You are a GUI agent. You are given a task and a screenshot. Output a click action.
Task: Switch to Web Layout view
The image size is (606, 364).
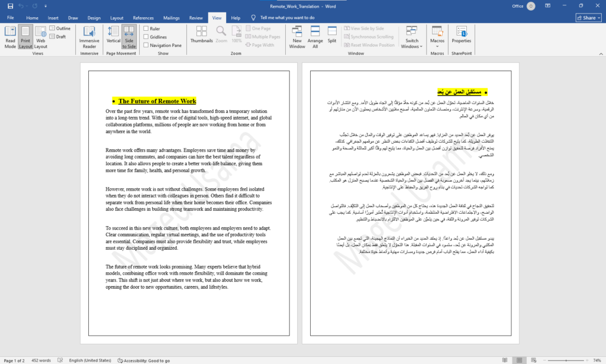click(41, 37)
